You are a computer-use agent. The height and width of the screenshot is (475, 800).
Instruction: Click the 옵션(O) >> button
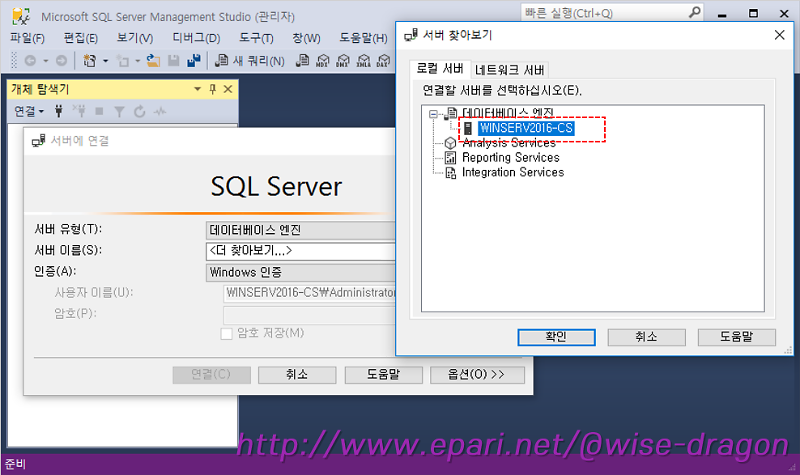click(x=477, y=374)
